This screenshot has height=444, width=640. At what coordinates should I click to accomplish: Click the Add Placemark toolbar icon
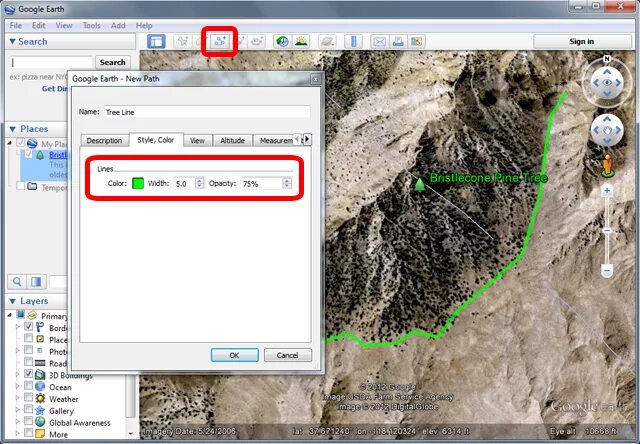[x=182, y=41]
